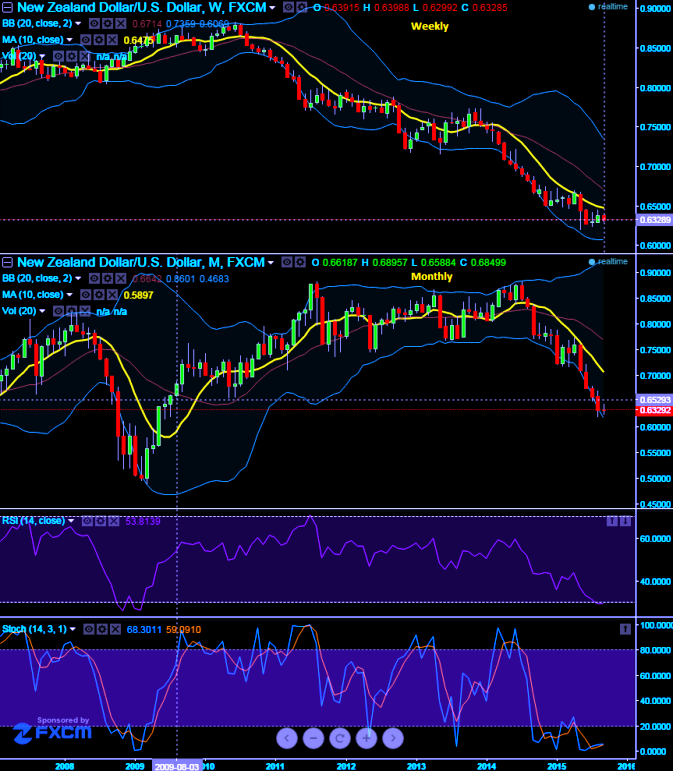
Task: Expand the RSI (14, close) indicator menu
Action: coord(71,521)
